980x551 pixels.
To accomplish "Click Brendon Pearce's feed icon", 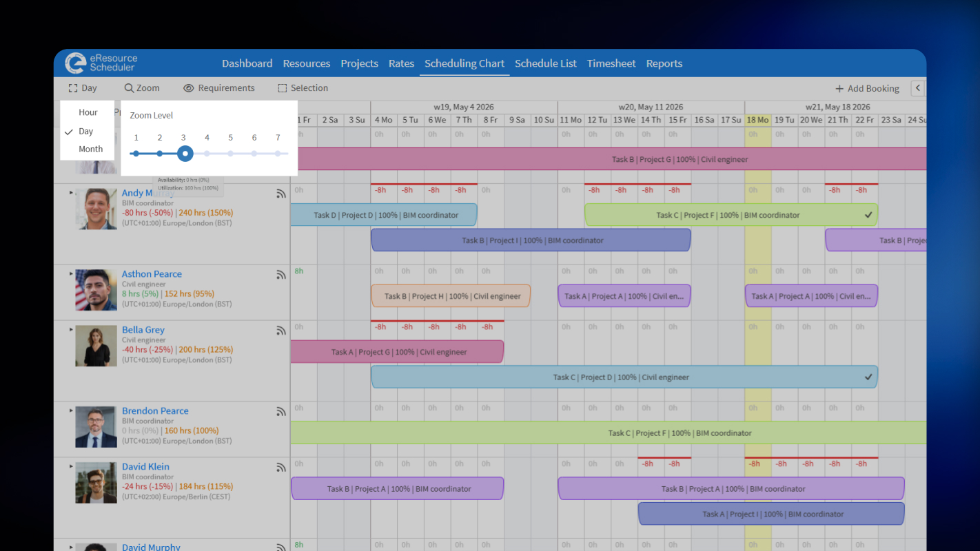I will 281,412.
